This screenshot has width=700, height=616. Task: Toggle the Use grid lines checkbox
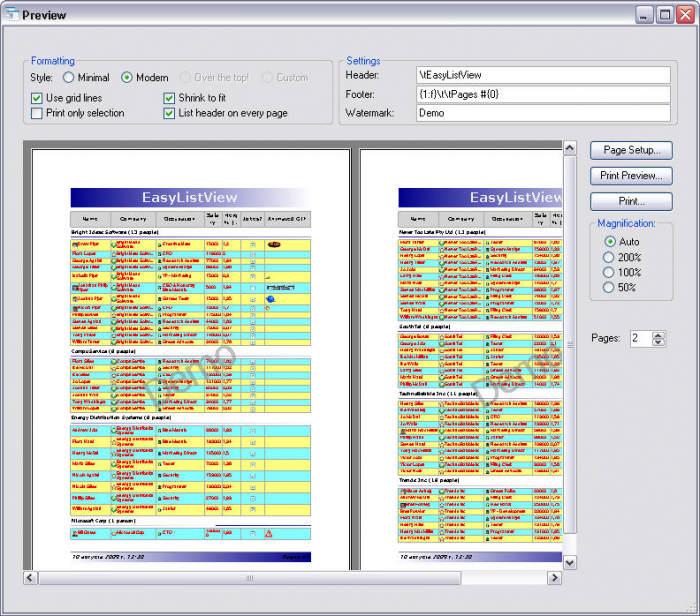(x=37, y=98)
